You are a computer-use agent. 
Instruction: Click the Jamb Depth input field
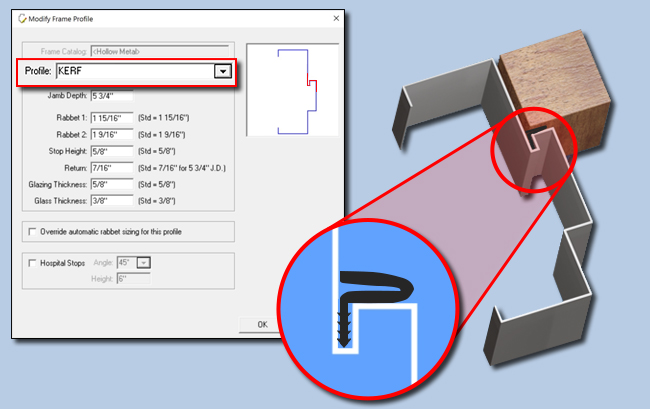pyautogui.click(x=111, y=96)
